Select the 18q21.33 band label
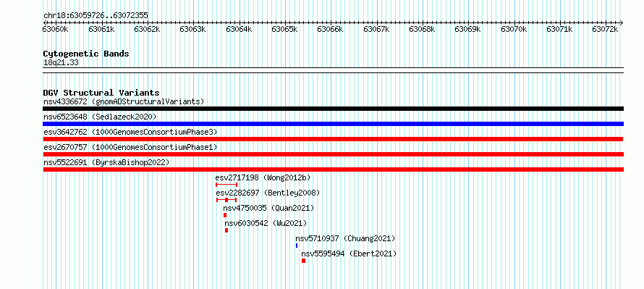Image resolution: width=644 pixels, height=289 pixels. [x=61, y=63]
